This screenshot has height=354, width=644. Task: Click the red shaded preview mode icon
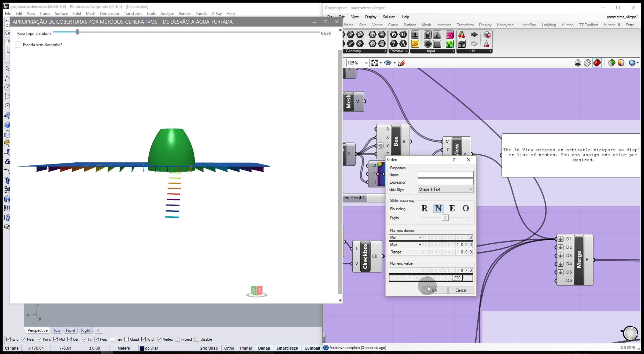click(x=597, y=63)
